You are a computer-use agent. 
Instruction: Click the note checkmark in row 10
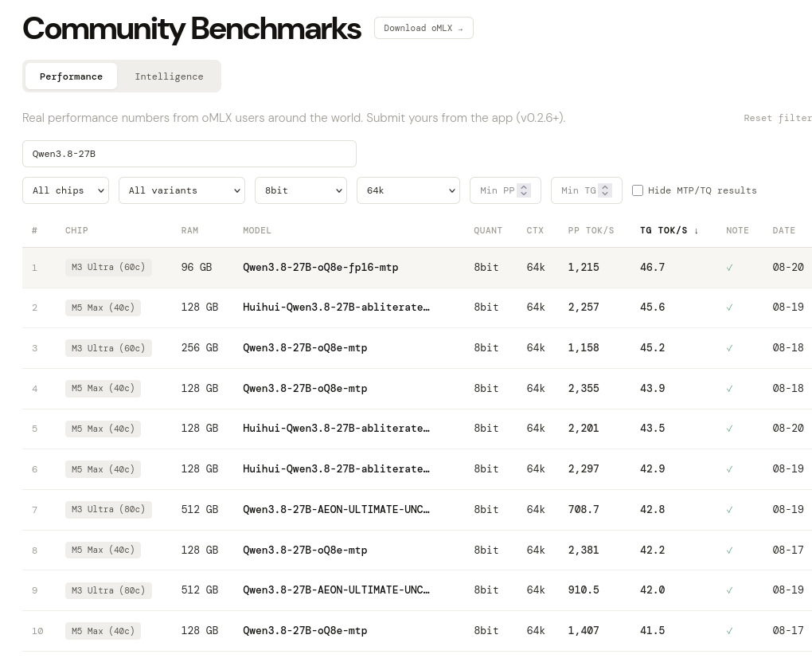pyautogui.click(x=729, y=631)
